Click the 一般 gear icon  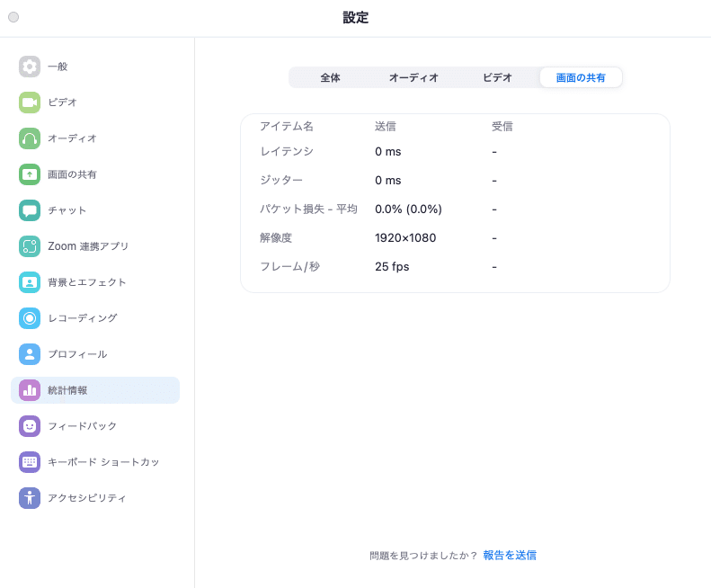coord(30,67)
